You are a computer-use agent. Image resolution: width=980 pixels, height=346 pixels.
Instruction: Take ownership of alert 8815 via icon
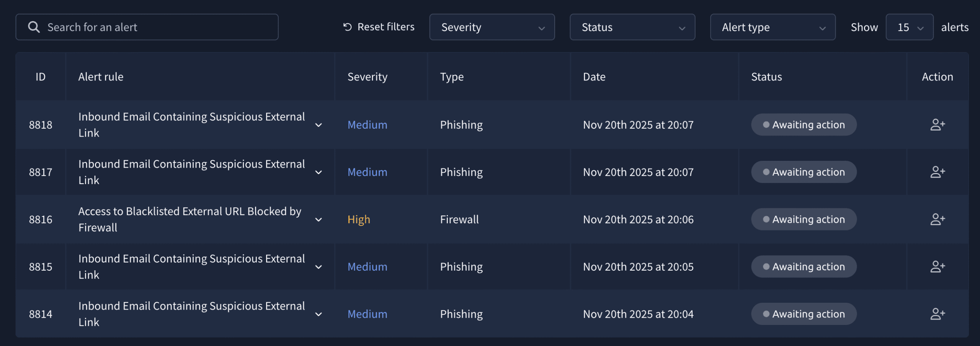click(938, 267)
